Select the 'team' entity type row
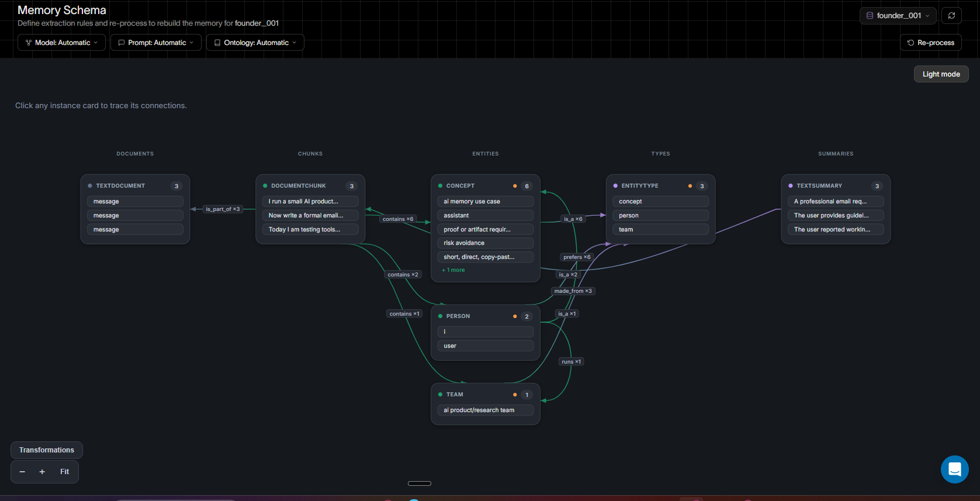This screenshot has width=980, height=501. [x=661, y=230]
